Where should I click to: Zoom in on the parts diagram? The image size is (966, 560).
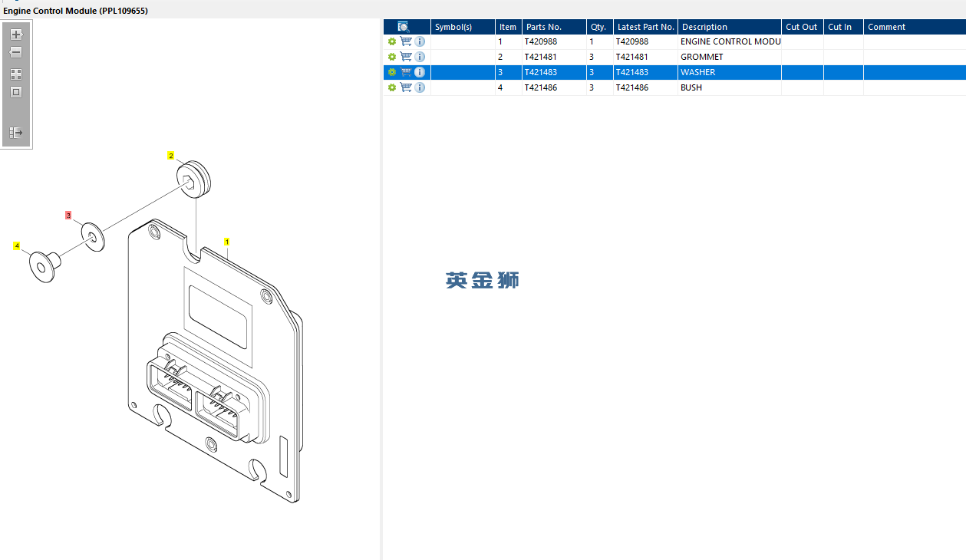point(16,35)
